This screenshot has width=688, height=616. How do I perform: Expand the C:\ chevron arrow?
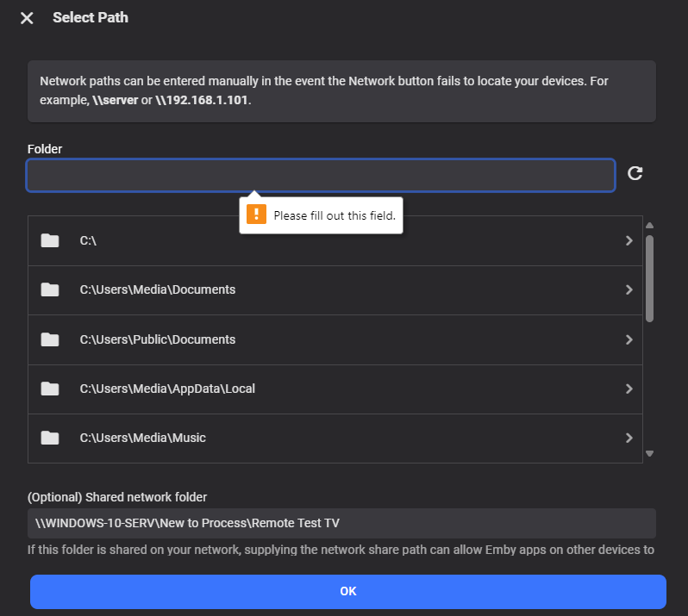coord(629,241)
